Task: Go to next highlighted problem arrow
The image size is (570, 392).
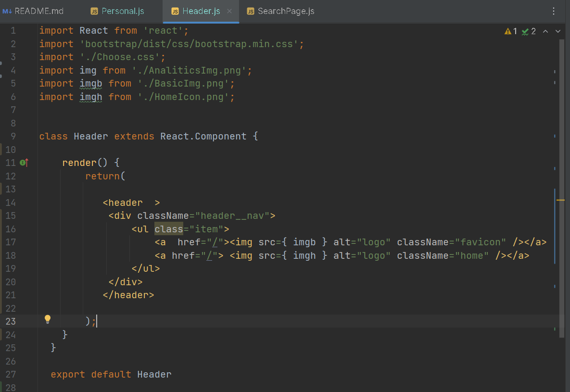Action: click(557, 32)
